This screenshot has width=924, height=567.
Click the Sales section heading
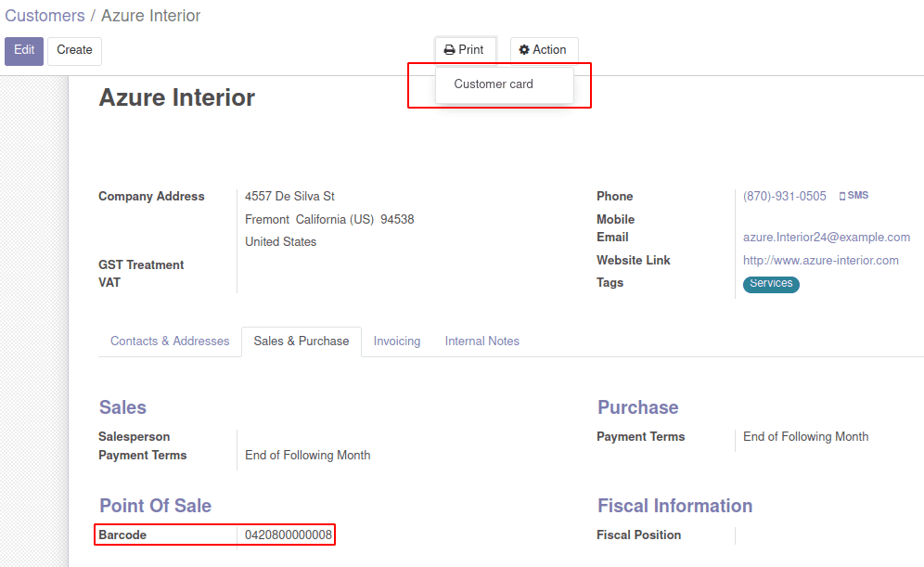(122, 407)
